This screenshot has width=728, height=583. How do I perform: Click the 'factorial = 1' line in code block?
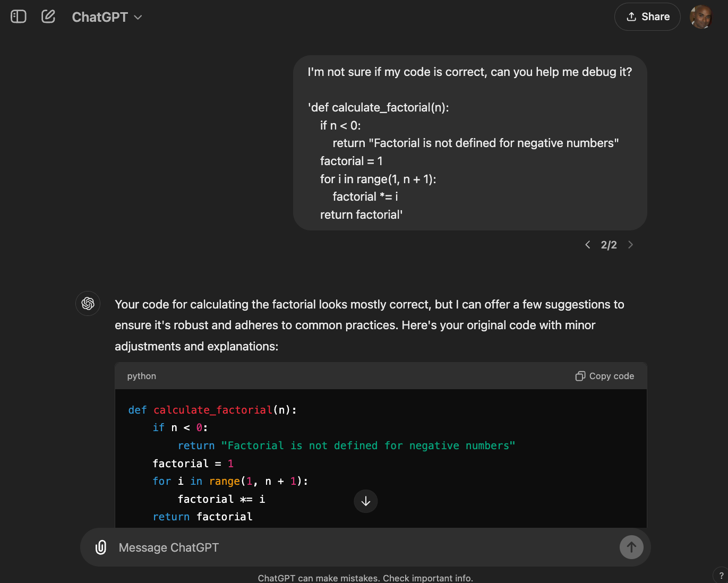[x=193, y=464]
